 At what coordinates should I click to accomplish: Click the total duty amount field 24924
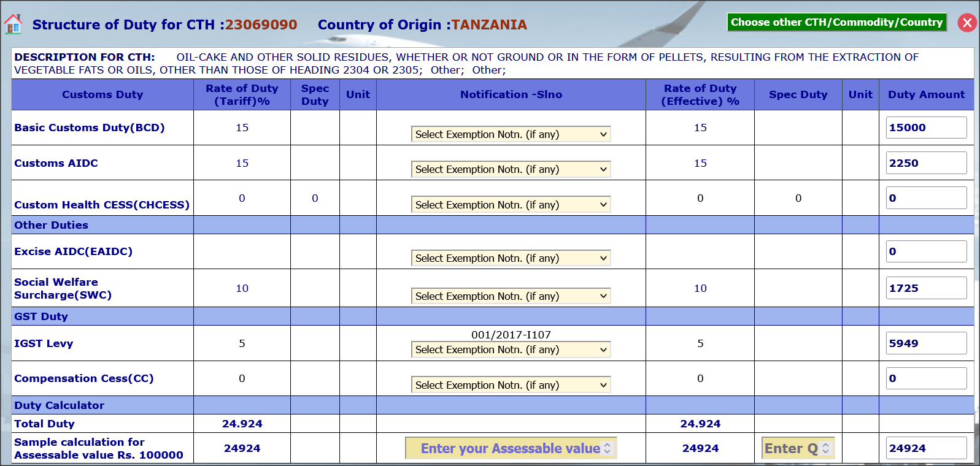[926, 448]
